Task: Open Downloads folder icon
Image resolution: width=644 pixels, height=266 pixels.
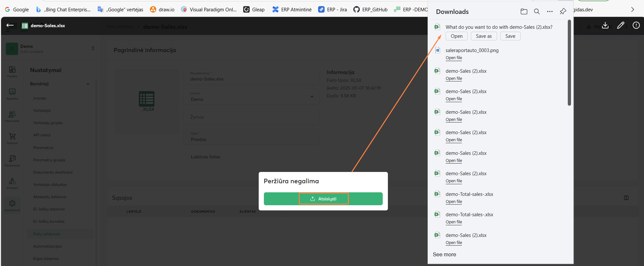Action: coord(524,12)
